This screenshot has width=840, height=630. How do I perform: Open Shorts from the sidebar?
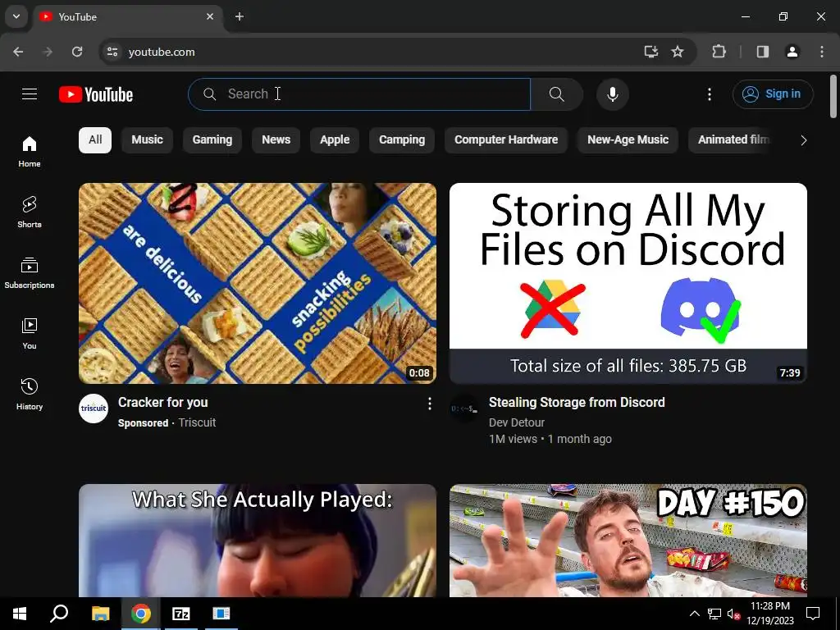tap(30, 212)
